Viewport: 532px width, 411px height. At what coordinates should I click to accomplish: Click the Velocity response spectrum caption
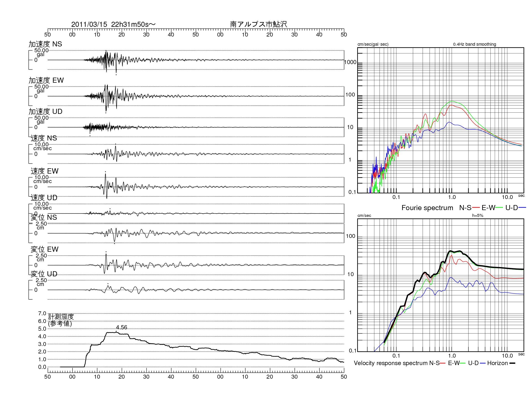[391, 363]
